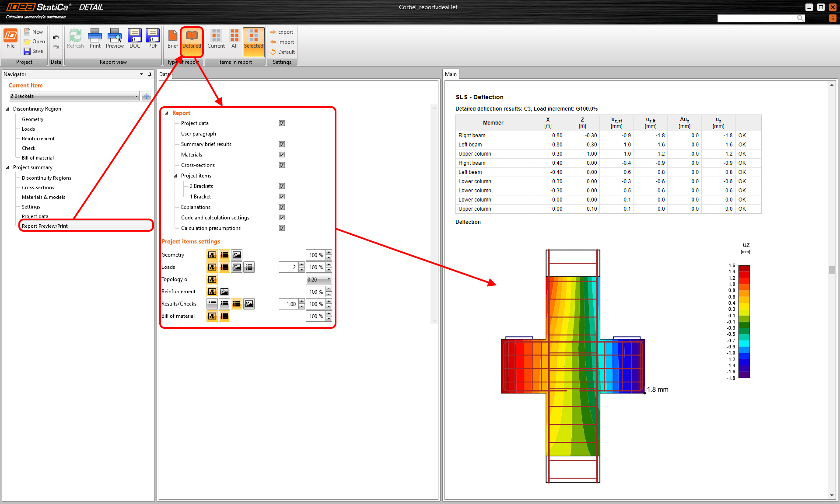Select Report Preview/Print in the navigator
The image size is (840, 504).
pos(45,226)
